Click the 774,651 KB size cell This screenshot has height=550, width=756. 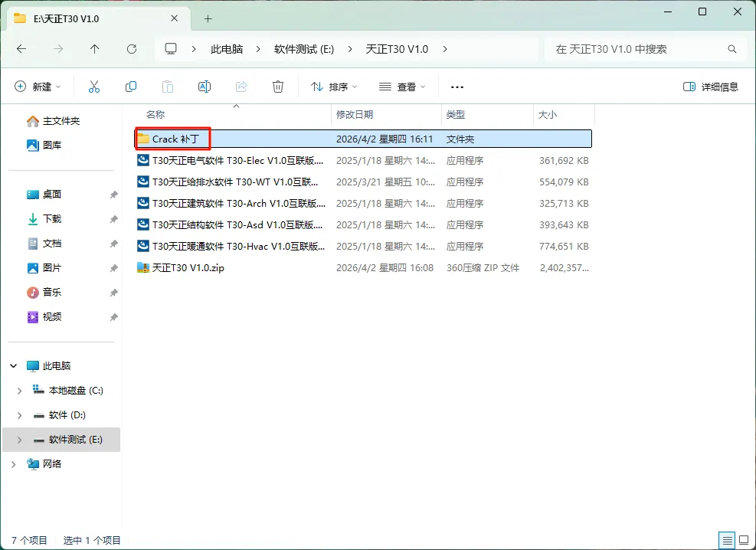[x=564, y=247]
